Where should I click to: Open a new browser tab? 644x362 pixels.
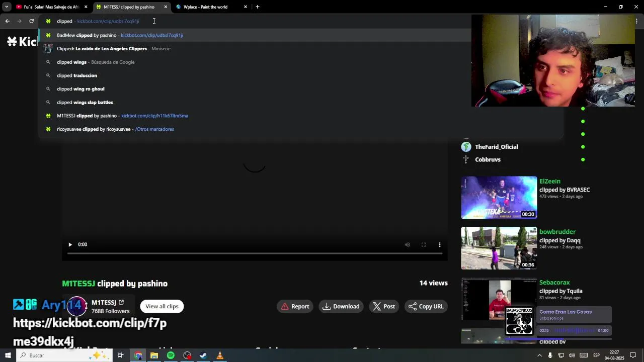coord(258,7)
